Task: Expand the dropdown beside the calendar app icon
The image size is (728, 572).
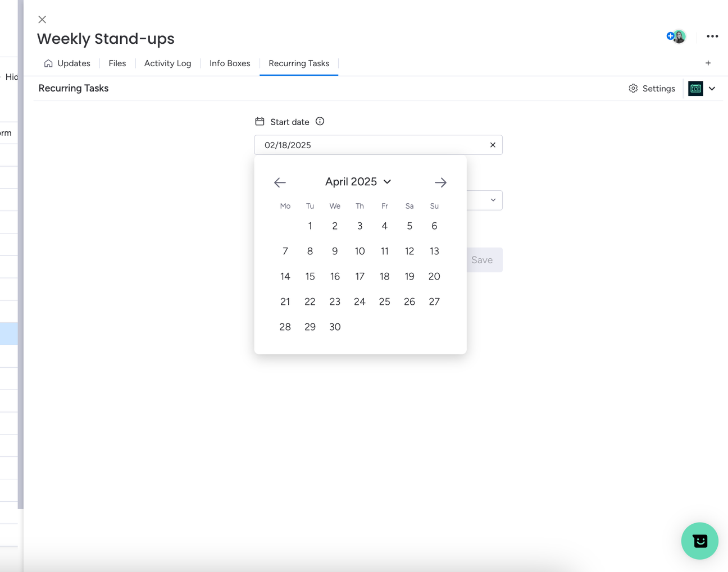Action: [712, 89]
